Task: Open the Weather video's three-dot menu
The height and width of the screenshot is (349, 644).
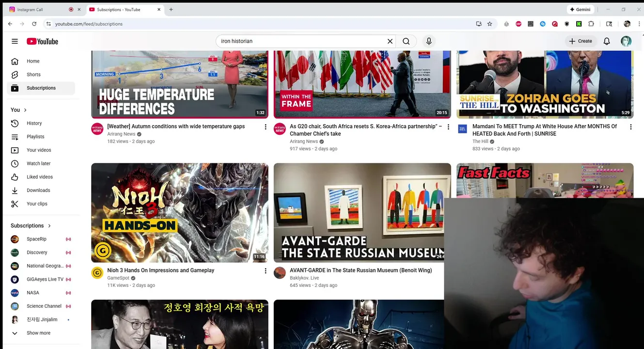Action: coord(265,127)
